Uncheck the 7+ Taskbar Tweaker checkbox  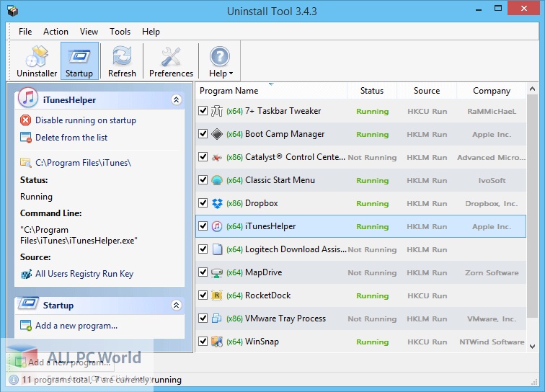[x=203, y=111]
